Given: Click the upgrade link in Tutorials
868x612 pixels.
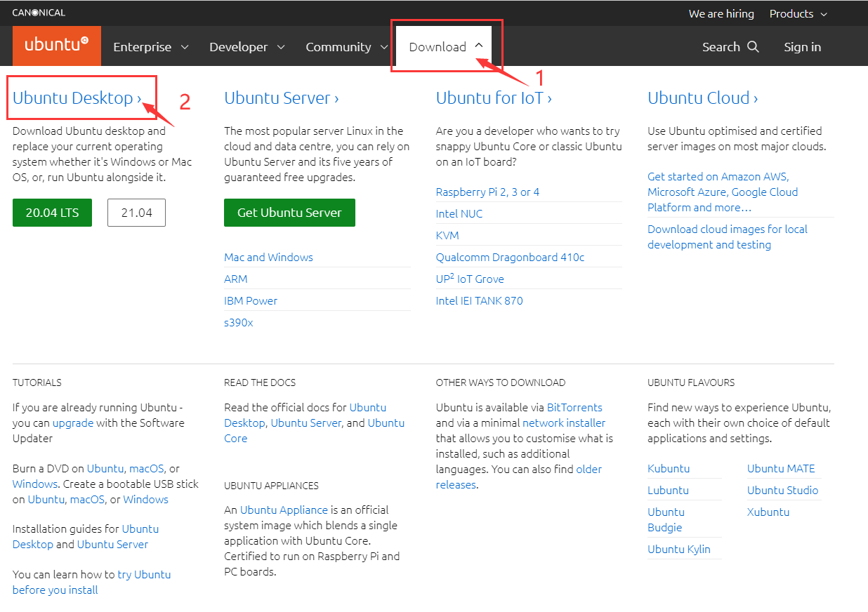Looking at the screenshot, I should click(73, 423).
